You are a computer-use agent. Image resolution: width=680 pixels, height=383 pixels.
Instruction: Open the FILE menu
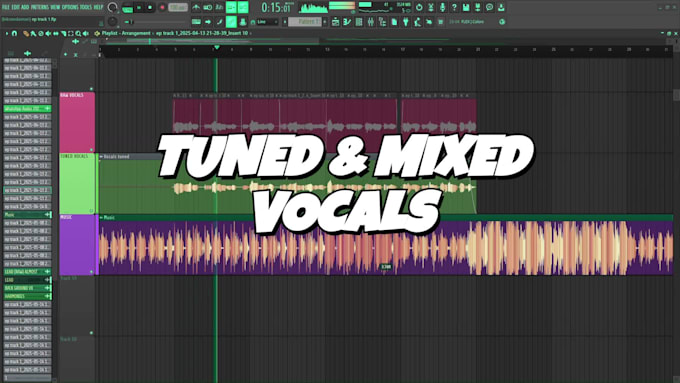point(6,7)
